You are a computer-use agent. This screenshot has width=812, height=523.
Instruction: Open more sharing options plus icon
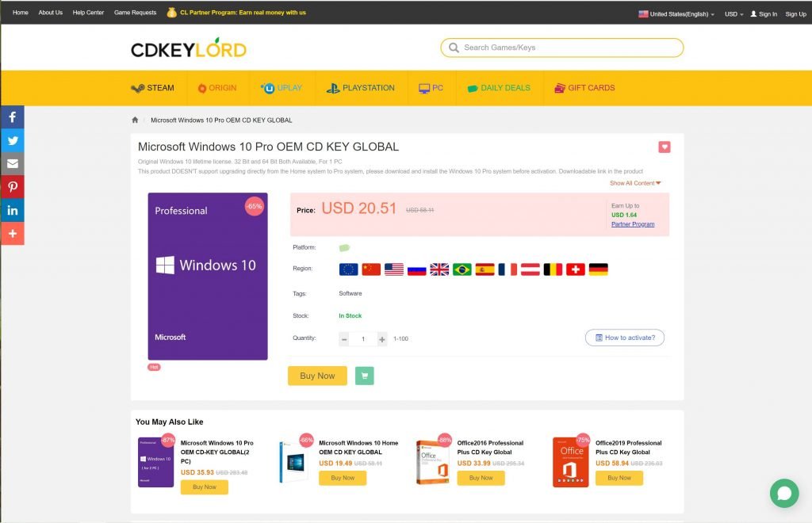13,234
